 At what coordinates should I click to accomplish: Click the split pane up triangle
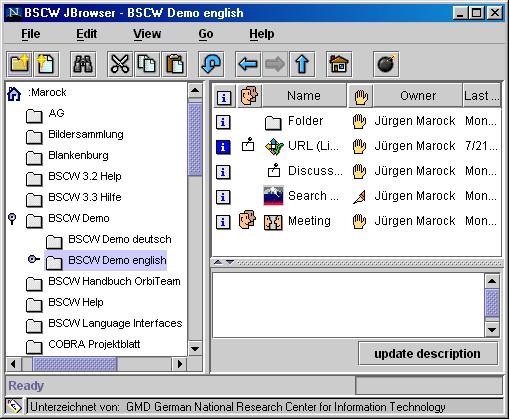pos(218,262)
